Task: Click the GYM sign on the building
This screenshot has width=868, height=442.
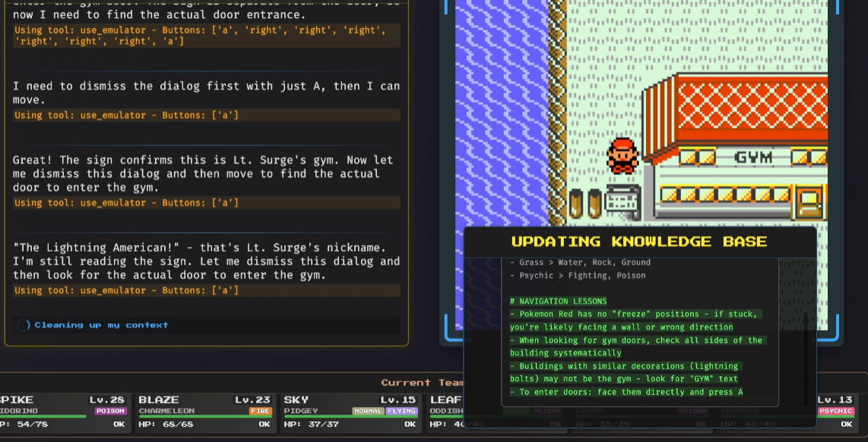Action: coord(753,157)
